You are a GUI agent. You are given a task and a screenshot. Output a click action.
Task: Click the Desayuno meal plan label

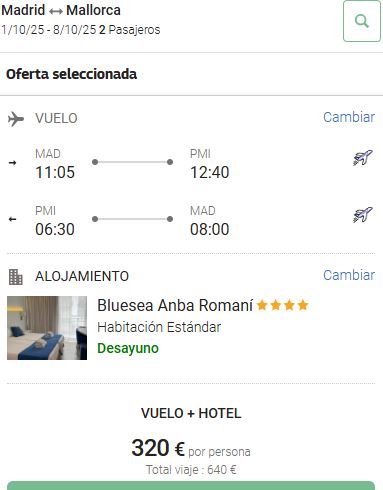[128, 348]
